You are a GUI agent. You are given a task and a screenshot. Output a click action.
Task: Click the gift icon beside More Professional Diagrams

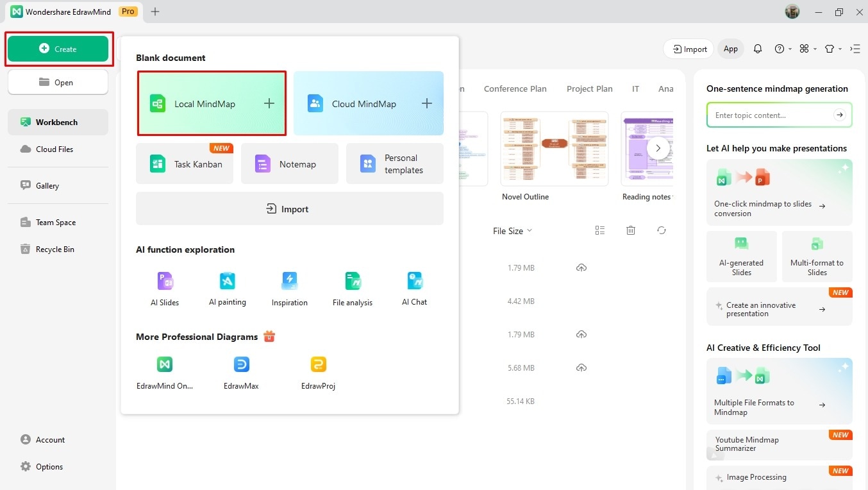point(269,336)
